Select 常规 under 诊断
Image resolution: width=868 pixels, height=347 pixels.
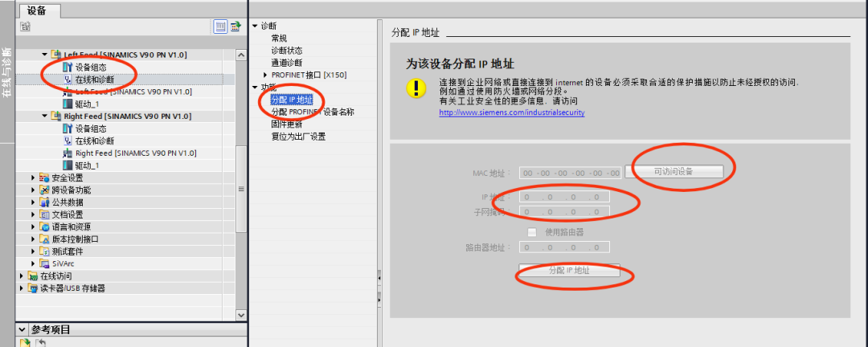pyautogui.click(x=279, y=39)
